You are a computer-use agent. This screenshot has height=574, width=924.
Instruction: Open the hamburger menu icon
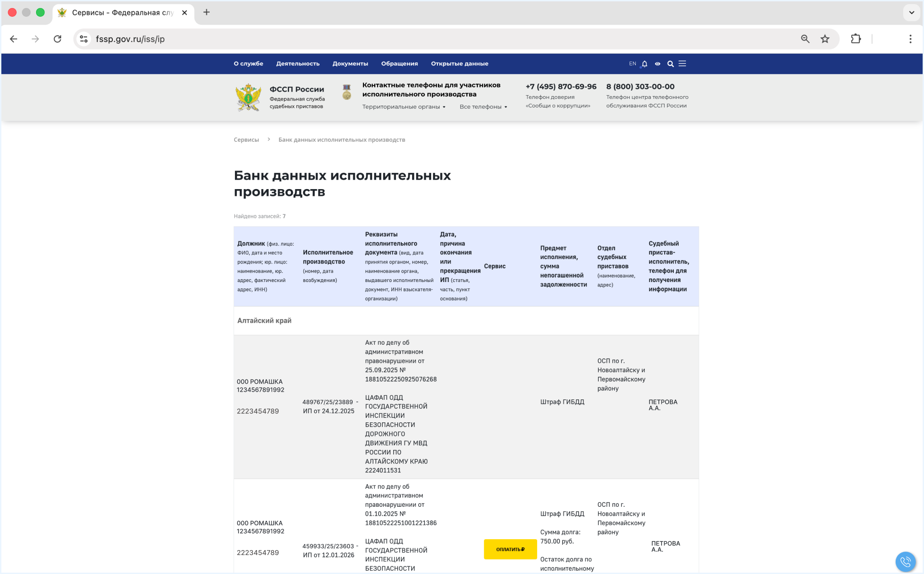pos(682,64)
